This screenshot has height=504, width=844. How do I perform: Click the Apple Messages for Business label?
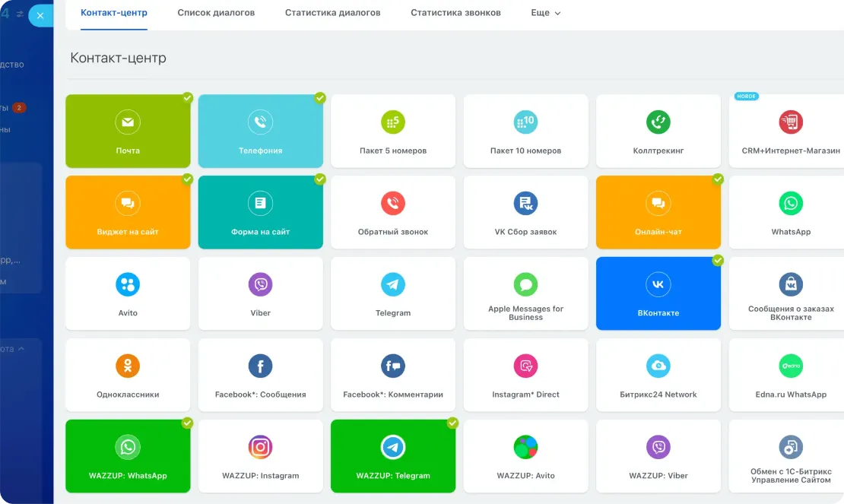[526, 313]
